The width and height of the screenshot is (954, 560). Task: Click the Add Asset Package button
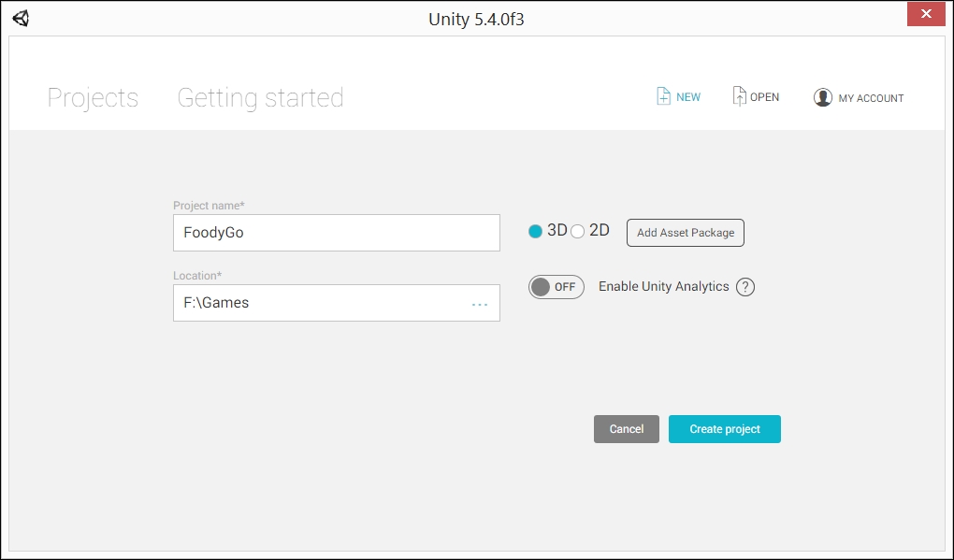point(685,233)
